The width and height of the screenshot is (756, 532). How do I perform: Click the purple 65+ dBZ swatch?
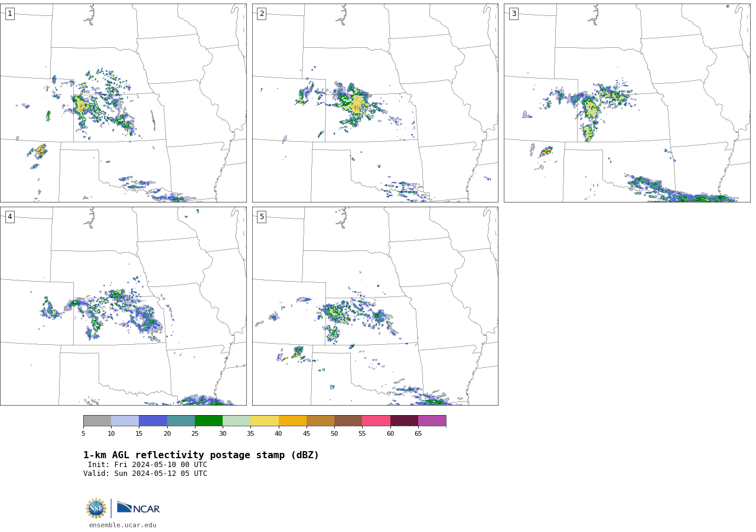(x=432, y=421)
